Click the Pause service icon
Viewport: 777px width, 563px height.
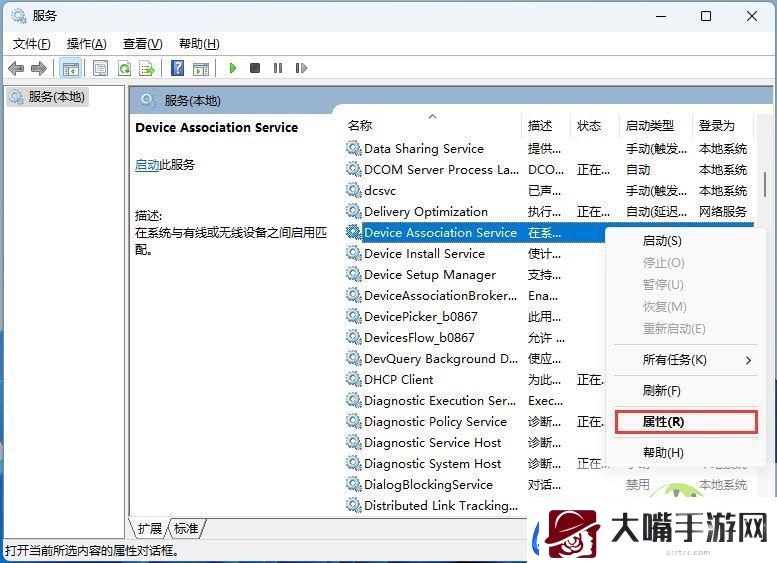pos(278,68)
